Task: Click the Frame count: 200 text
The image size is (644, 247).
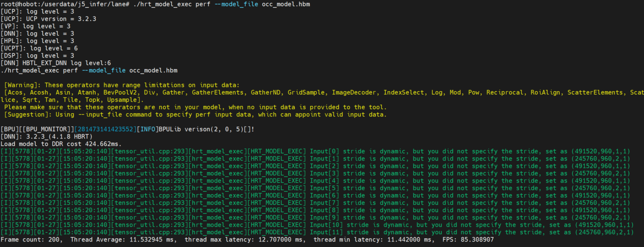Action: [30, 240]
